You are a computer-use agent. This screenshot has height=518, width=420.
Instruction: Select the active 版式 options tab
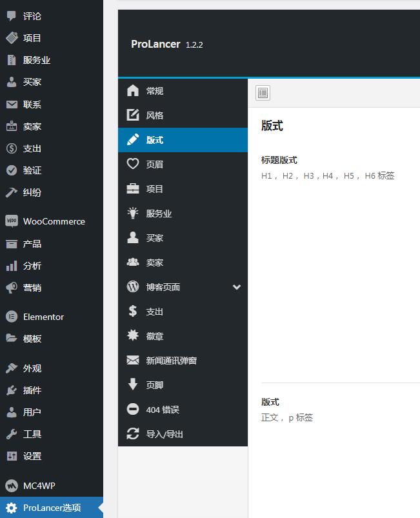pyautogui.click(x=183, y=140)
